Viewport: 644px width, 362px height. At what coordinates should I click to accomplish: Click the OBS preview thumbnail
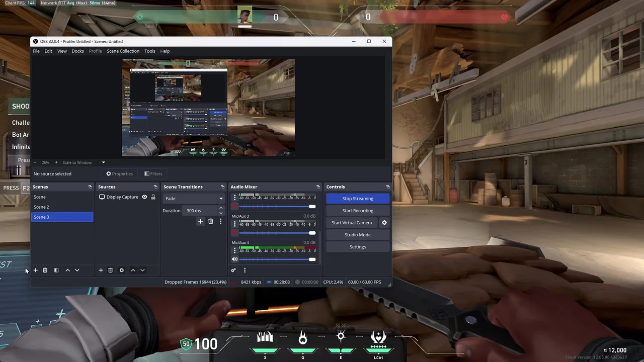(208, 108)
